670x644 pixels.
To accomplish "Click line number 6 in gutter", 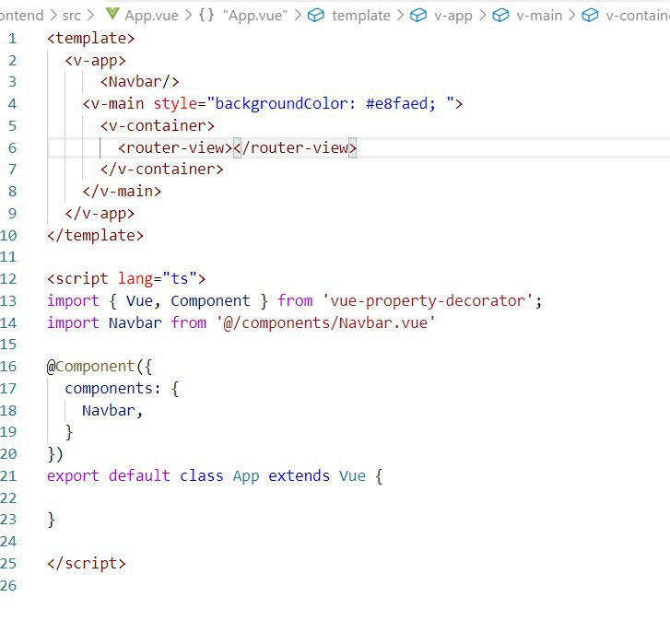I will point(12,148).
